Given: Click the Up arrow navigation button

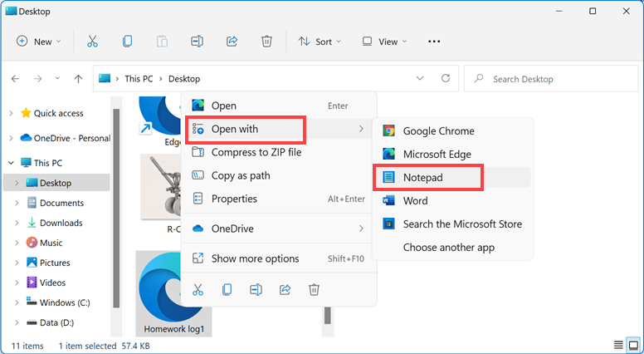Looking at the screenshot, I should [78, 79].
